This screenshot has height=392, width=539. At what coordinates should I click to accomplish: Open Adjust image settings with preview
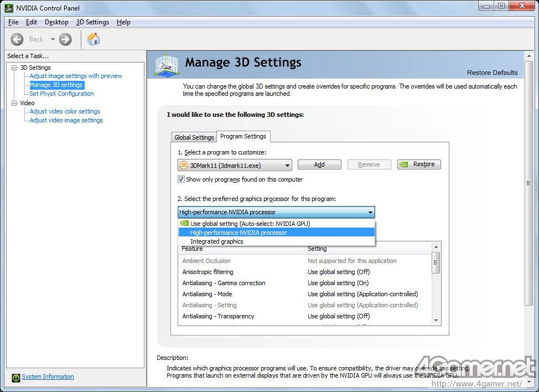click(x=76, y=76)
